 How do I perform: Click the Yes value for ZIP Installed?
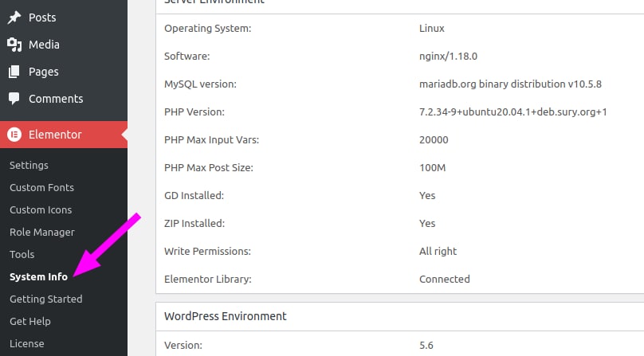427,223
